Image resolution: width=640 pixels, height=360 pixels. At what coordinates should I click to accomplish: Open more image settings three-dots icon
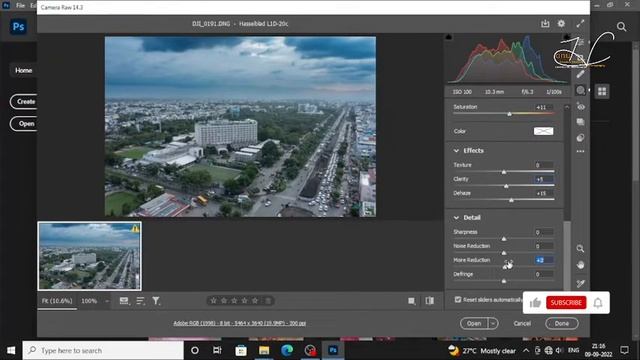pos(580,151)
